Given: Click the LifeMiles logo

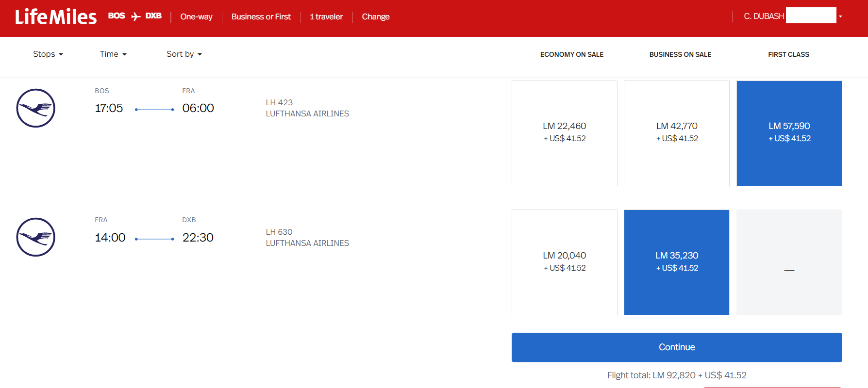Looking at the screenshot, I should [x=56, y=17].
